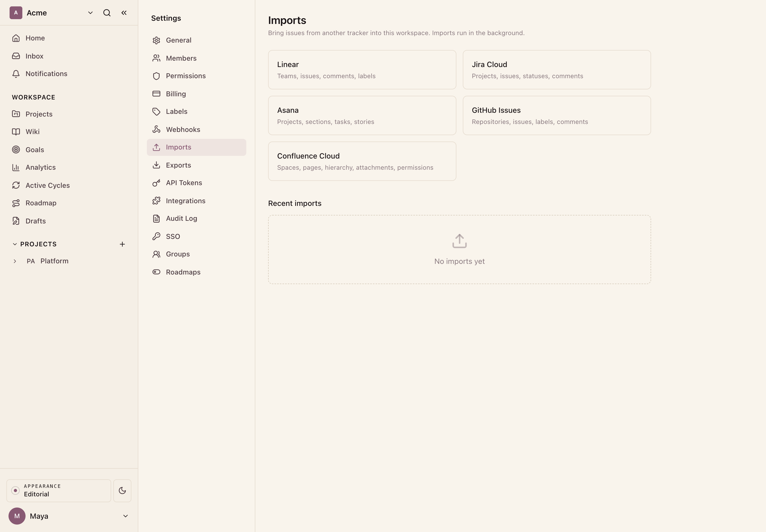Click the Analytics chart icon
This screenshot has width=766, height=532.
click(x=16, y=167)
